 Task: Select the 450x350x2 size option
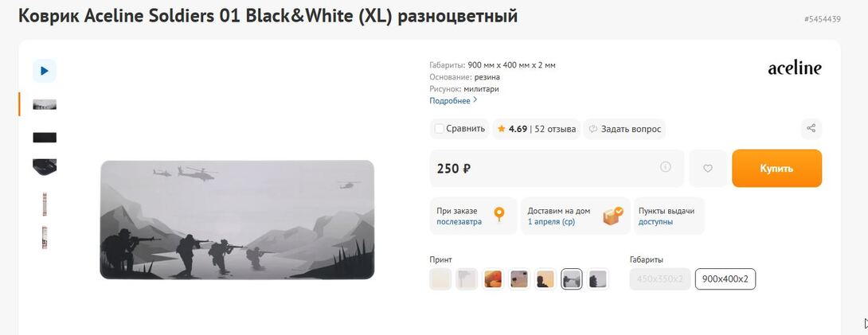pyautogui.click(x=660, y=279)
